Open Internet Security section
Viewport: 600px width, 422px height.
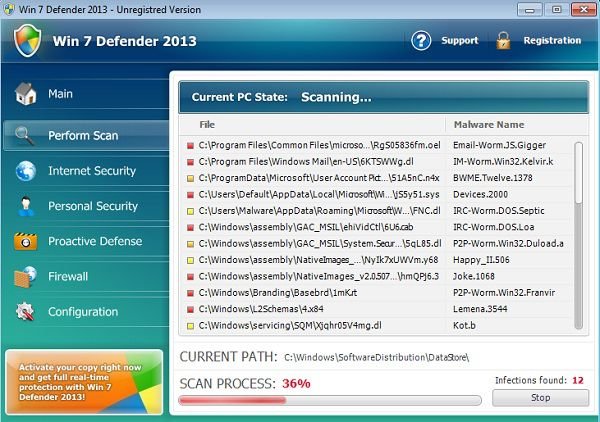(86, 171)
